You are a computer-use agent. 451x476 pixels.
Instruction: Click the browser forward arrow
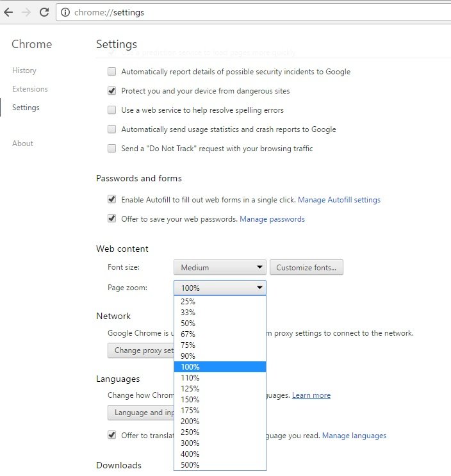point(26,12)
